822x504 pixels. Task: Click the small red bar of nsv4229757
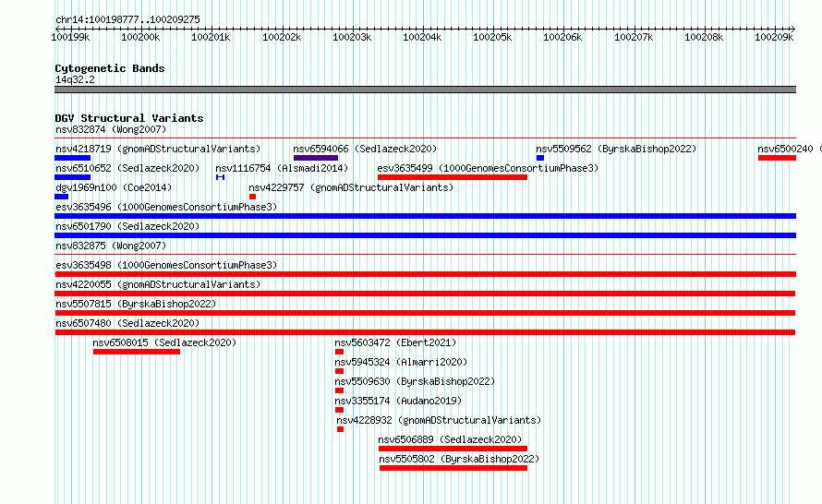coord(253,197)
